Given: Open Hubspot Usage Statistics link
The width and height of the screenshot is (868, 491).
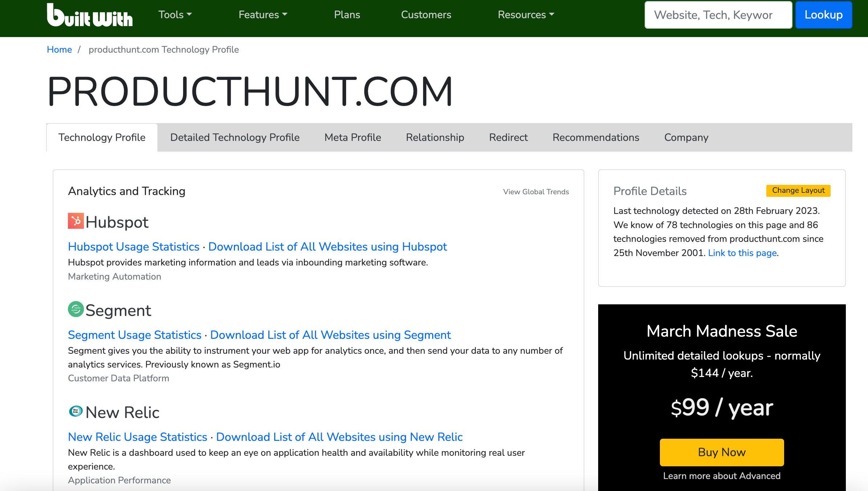Looking at the screenshot, I should [x=134, y=247].
